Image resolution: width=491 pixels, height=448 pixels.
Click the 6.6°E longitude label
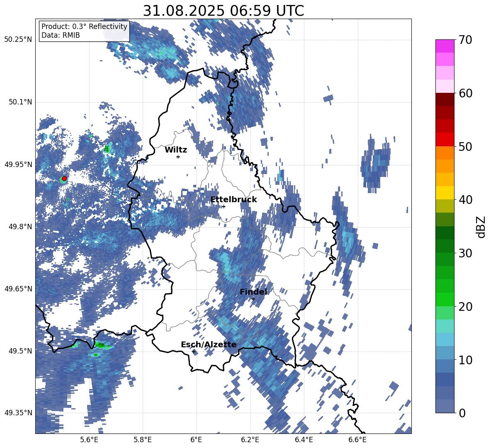point(357,440)
